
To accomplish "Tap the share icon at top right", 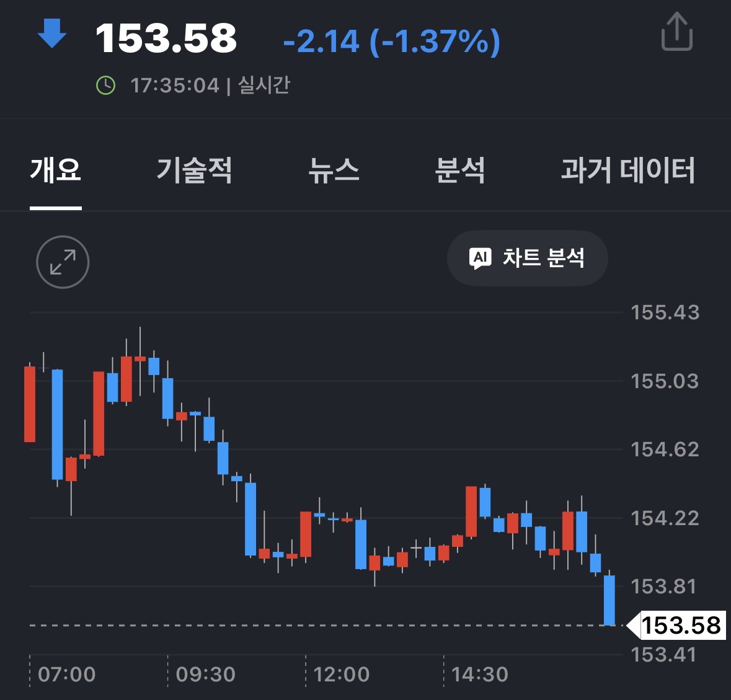I will [x=677, y=32].
